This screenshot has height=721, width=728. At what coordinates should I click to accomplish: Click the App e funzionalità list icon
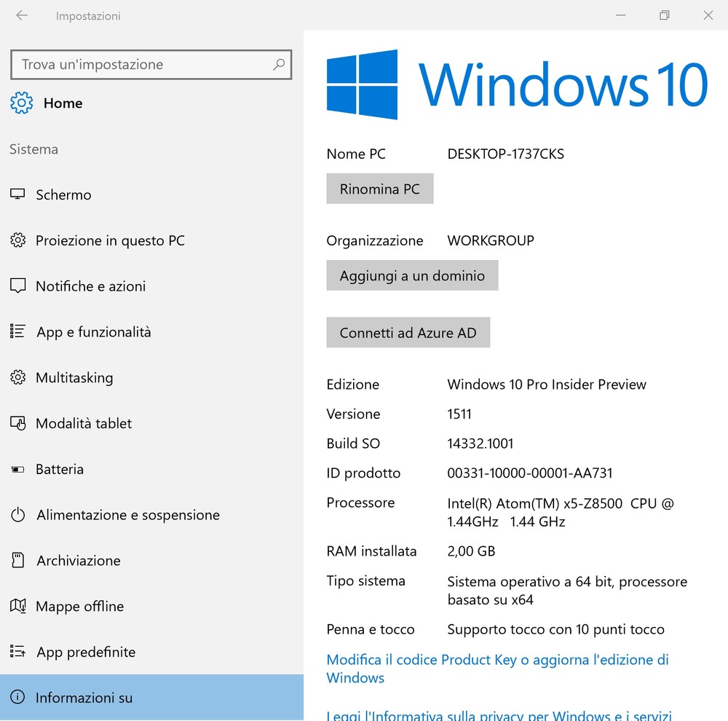(17, 332)
